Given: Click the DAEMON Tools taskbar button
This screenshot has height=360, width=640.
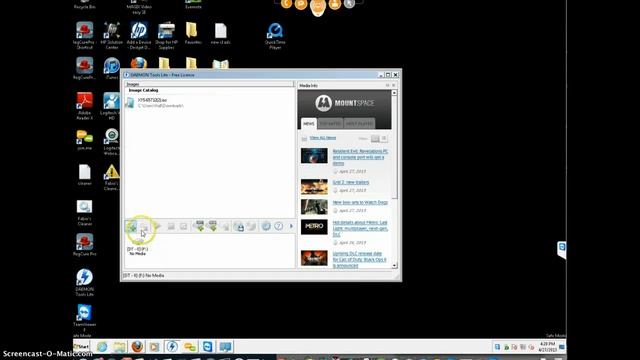Looking at the screenshot, I should 172,347.
